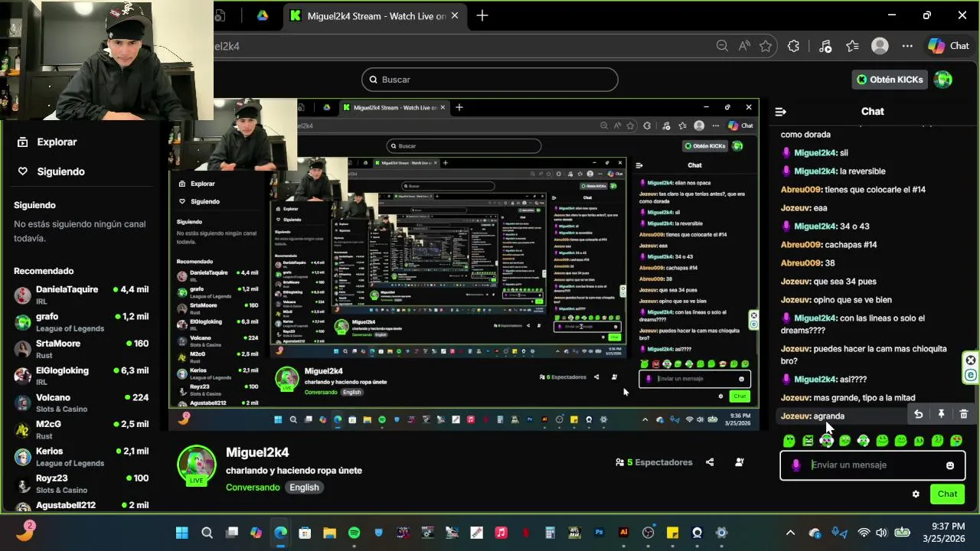Show hidden system tray icons chevron
This screenshot has width=980, height=551.
pyautogui.click(x=791, y=533)
